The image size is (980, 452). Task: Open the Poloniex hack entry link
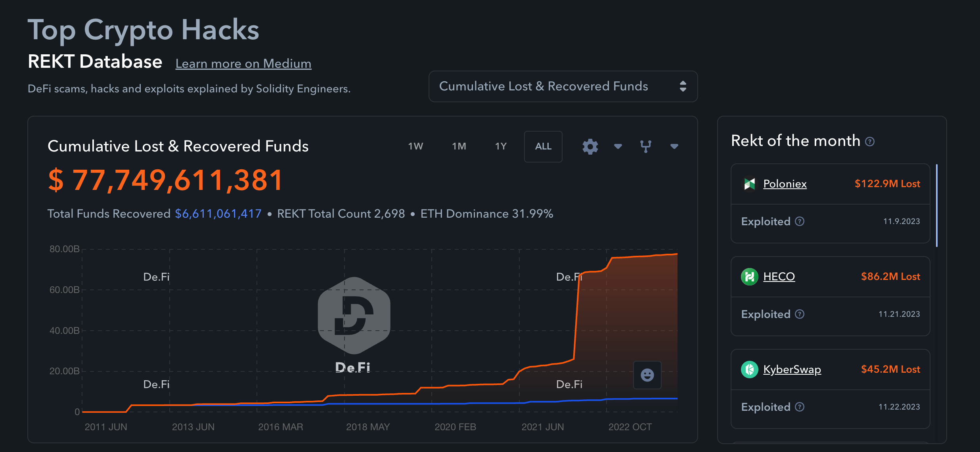[785, 184]
